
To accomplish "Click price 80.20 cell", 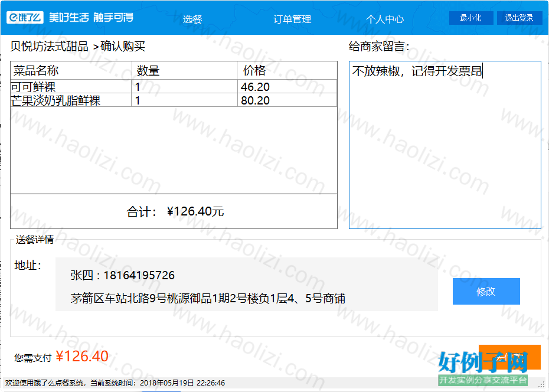I will 287,100.
